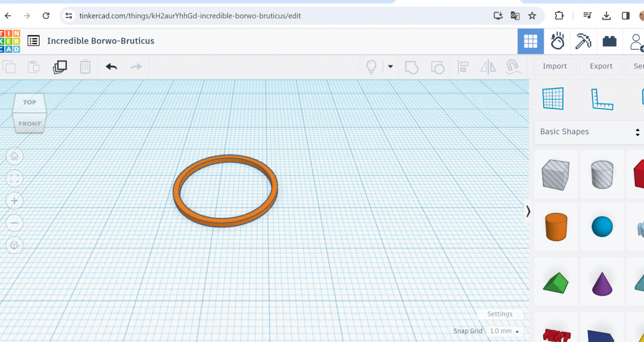Open the Basic Shapes category dropdown

[589, 132]
